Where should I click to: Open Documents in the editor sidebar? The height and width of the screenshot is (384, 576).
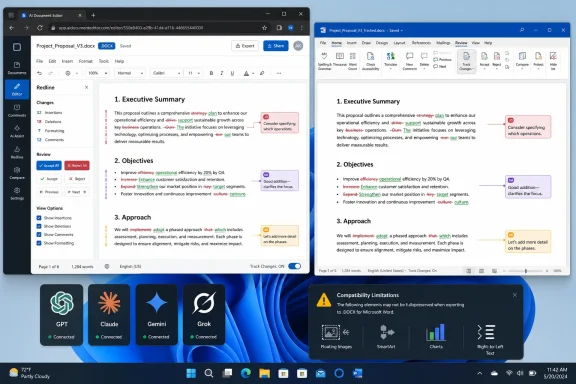17,68
